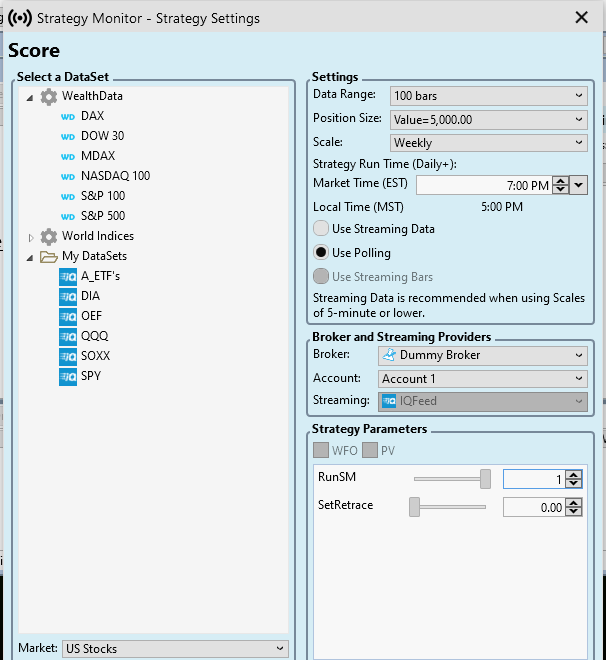Viewport: 606px width, 660px height.
Task: Click the WD icon beside DOW 30
Action: 68,137
